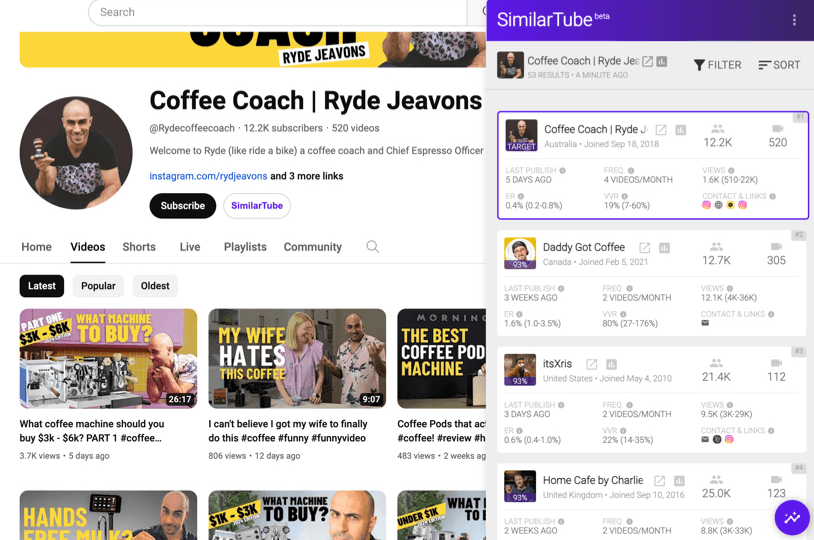Open video title 'What coffee machine should you buy'

[x=92, y=431]
